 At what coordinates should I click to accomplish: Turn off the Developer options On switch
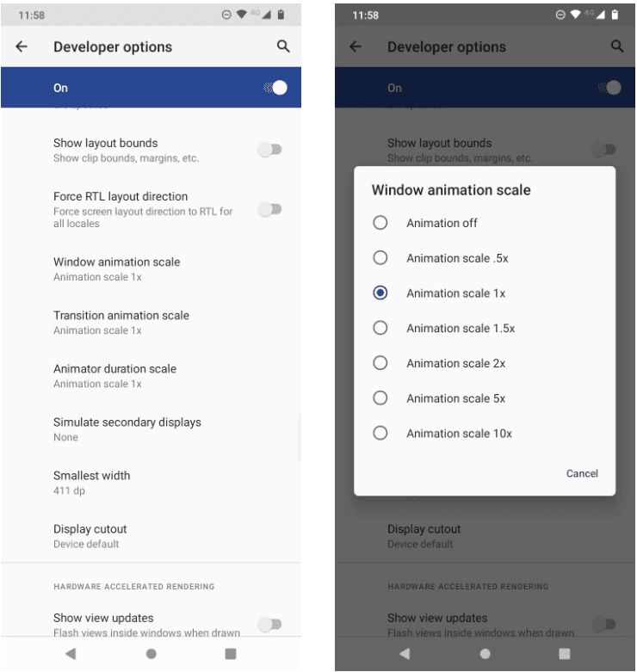pos(275,88)
